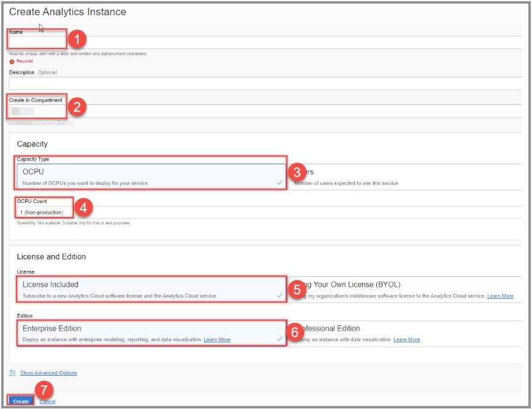Select the License Included option

(x=151, y=289)
